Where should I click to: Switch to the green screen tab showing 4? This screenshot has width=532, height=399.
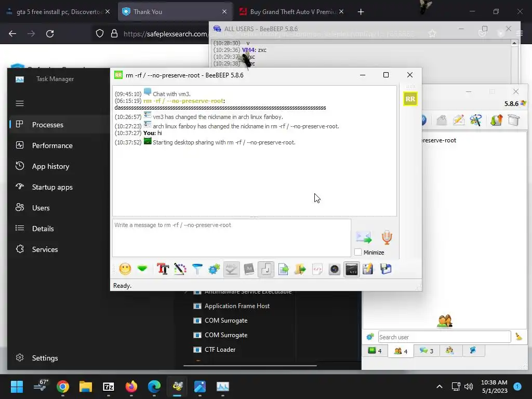click(375, 351)
